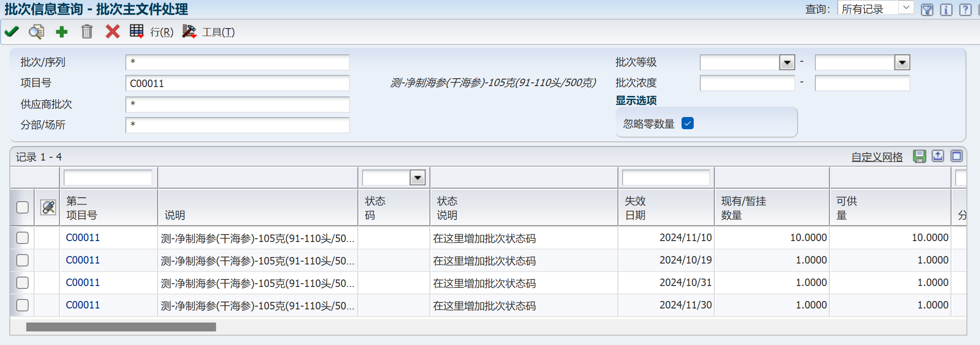Viewport: 980px width, 345px height.
Task: Open the 状态码 filter dropdown in grid
Action: [417, 178]
